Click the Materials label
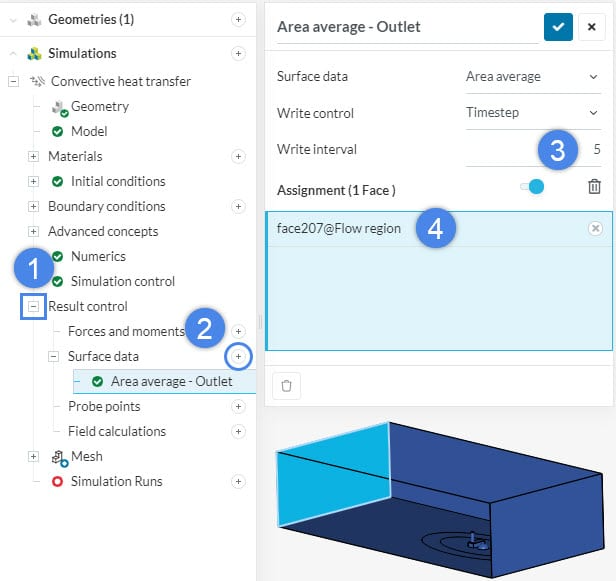This screenshot has height=581, width=616. point(75,156)
